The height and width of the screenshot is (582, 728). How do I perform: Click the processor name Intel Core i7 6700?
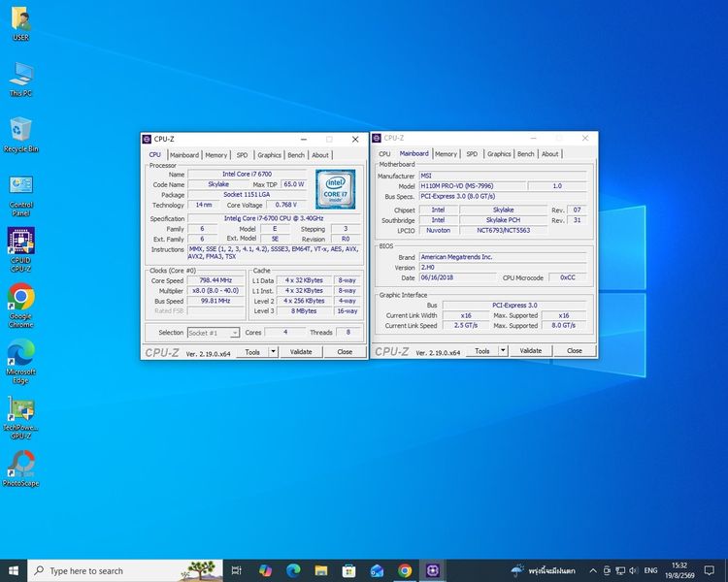[x=247, y=174]
